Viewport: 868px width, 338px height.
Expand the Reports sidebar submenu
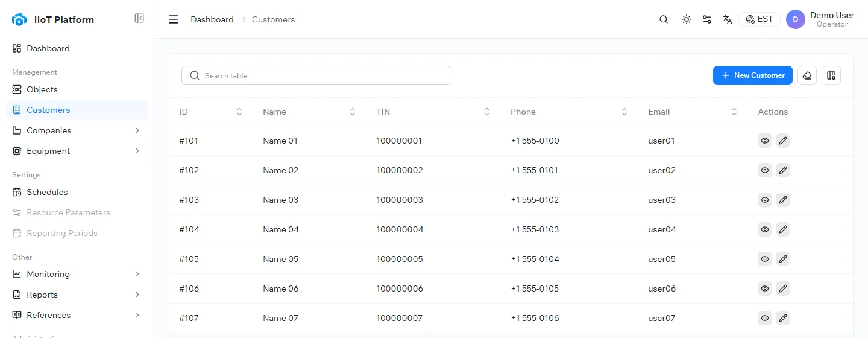(x=77, y=295)
